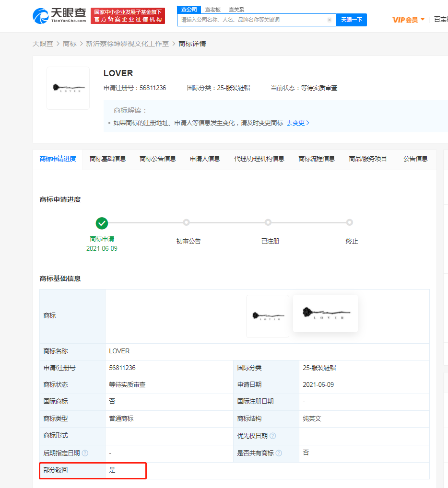Switch to 商标流程信息 tab

click(x=317, y=159)
